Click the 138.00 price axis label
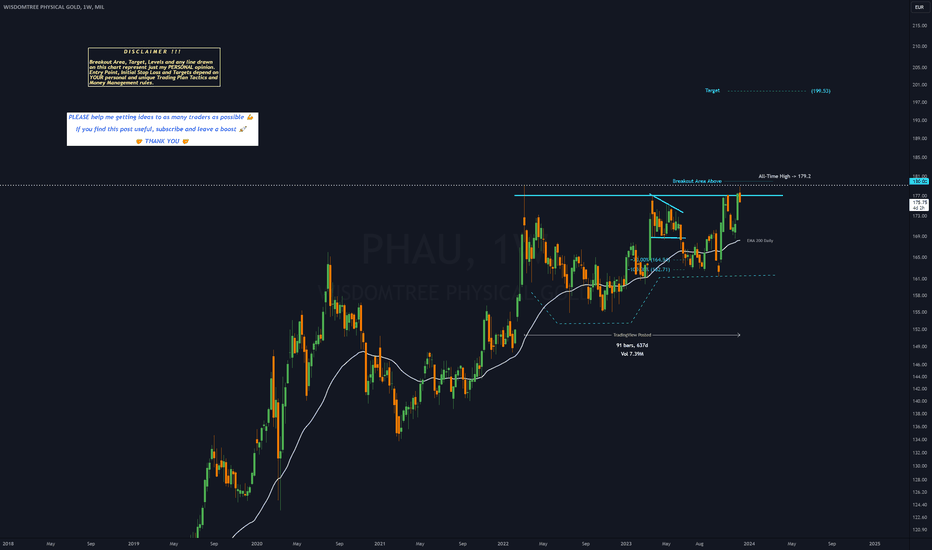The image size is (932, 550). coord(920,413)
